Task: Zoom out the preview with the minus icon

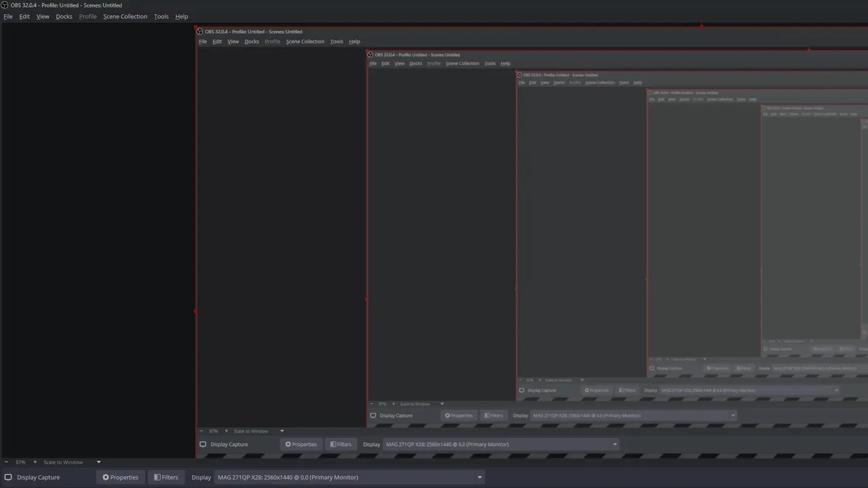Action: click(x=6, y=462)
